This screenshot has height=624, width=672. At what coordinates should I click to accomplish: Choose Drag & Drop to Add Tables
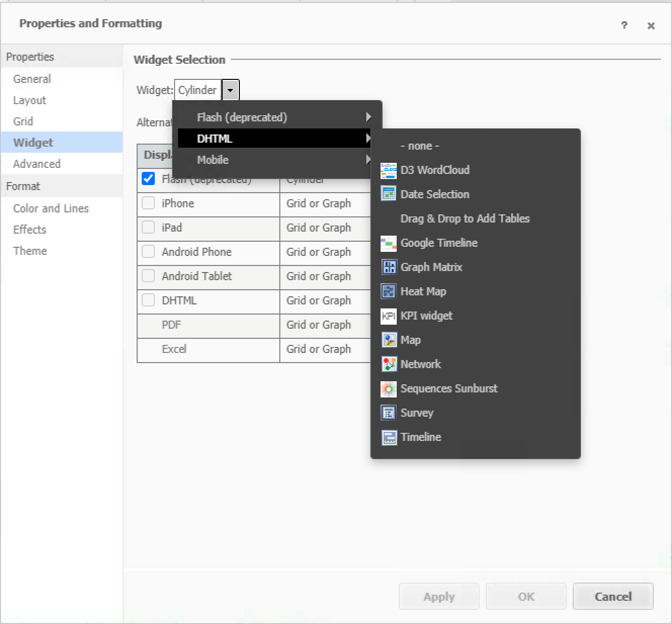(x=465, y=218)
